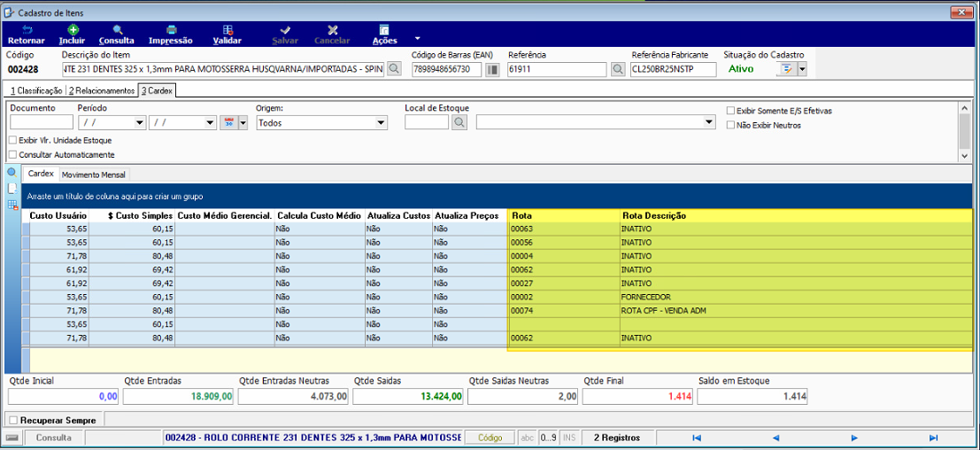Open the second Período date dropdown

click(x=211, y=123)
